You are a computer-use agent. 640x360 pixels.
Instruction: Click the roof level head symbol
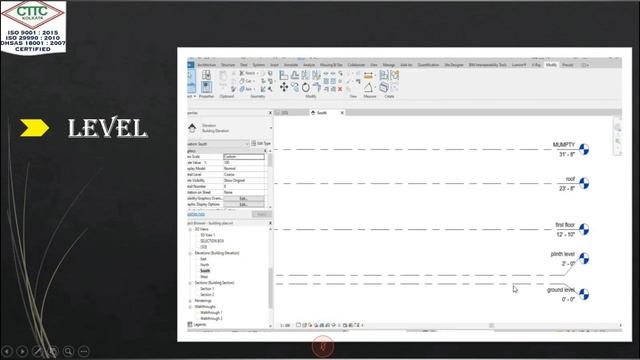(584, 183)
